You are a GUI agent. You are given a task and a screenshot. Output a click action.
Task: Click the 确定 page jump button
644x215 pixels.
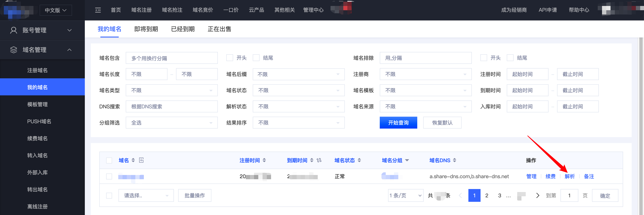605,196
